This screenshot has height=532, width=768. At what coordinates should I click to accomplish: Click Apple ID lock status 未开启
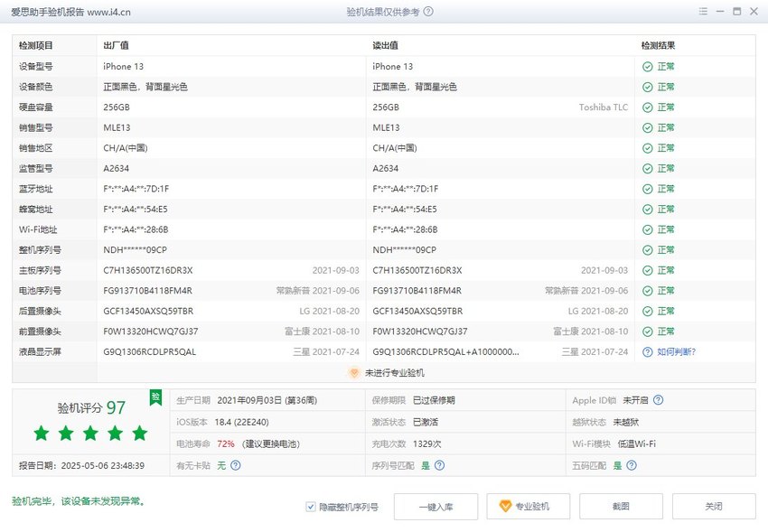point(635,400)
